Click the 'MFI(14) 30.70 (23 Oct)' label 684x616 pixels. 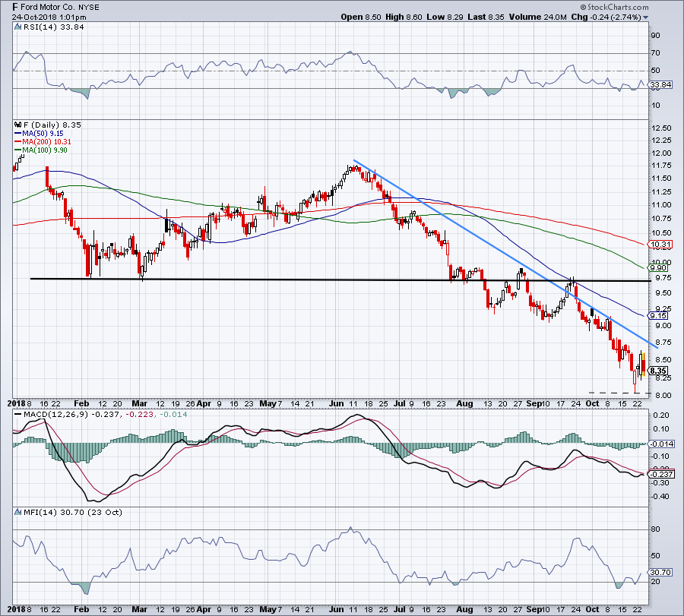(x=72, y=512)
